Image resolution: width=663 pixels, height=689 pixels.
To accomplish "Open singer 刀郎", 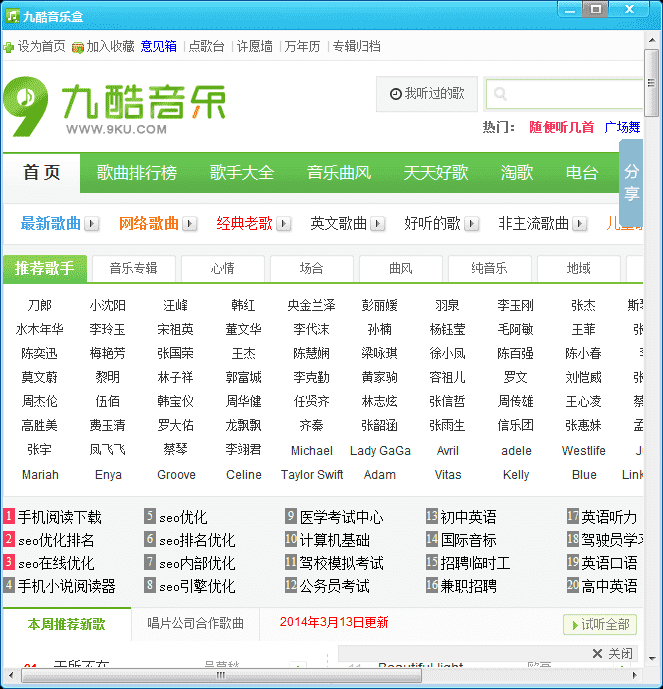I will click(x=40, y=305).
